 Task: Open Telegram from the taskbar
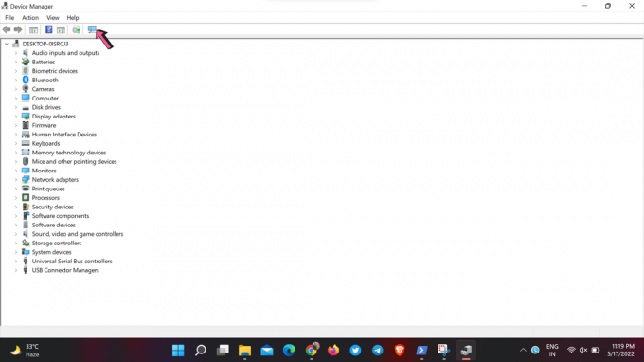378,350
